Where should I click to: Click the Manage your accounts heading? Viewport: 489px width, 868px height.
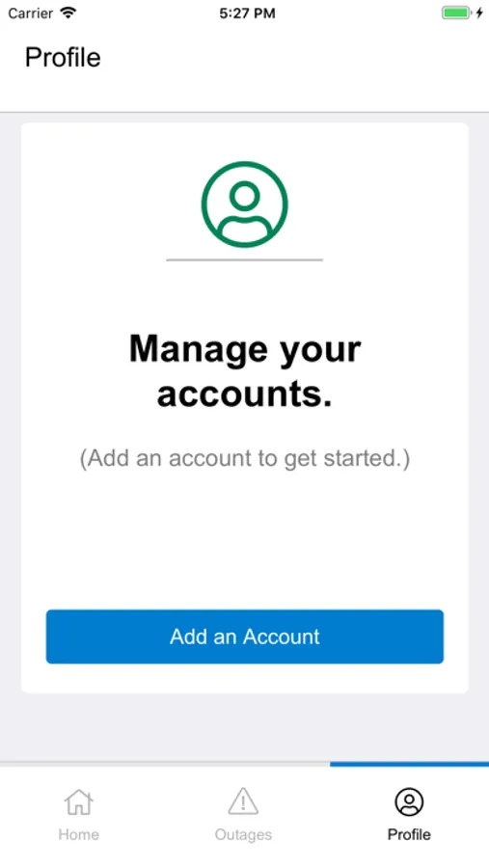tap(245, 371)
